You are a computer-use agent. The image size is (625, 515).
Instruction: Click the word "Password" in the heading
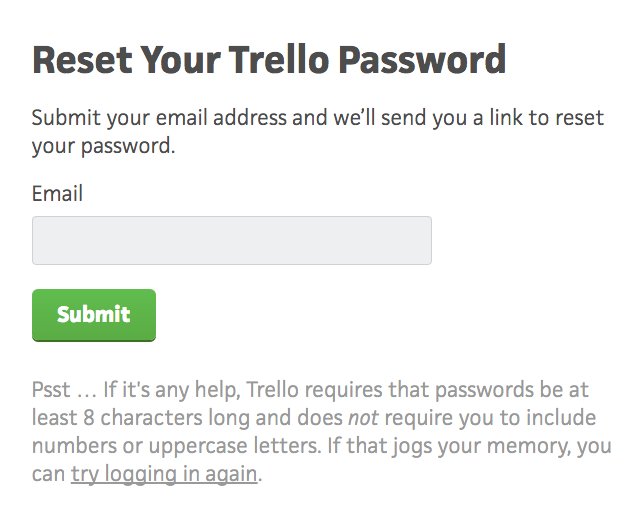coord(422,60)
